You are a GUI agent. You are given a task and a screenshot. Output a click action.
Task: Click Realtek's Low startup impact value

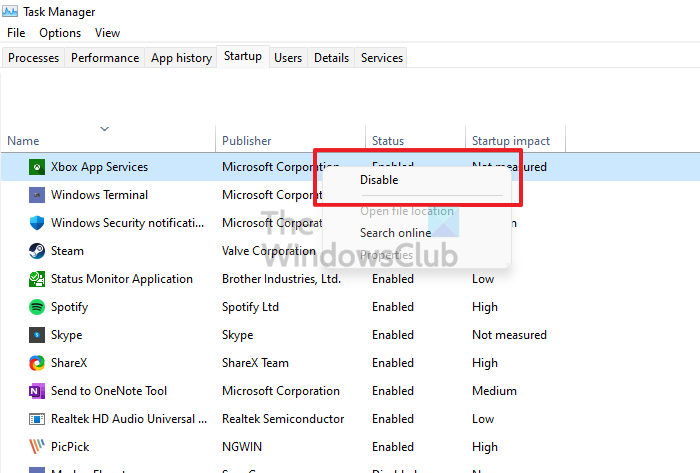pyautogui.click(x=483, y=419)
